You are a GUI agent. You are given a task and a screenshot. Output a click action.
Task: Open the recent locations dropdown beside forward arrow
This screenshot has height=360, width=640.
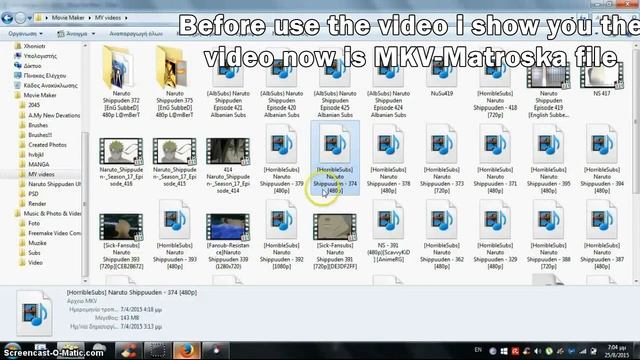(x=29, y=18)
